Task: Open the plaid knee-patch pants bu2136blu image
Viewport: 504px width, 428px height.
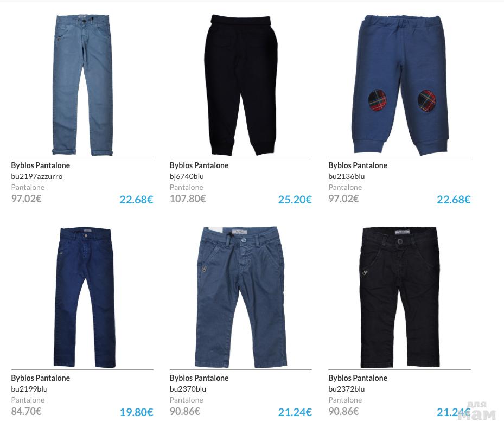Action: click(x=400, y=84)
